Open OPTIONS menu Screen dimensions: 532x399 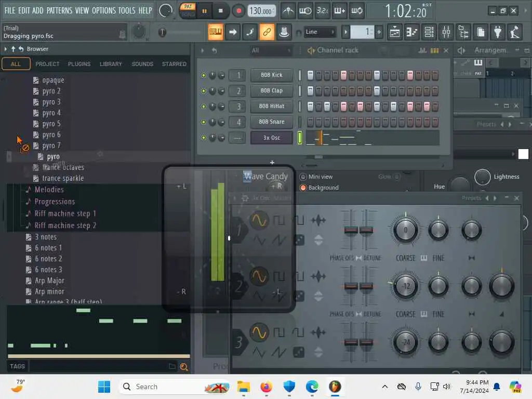click(103, 10)
